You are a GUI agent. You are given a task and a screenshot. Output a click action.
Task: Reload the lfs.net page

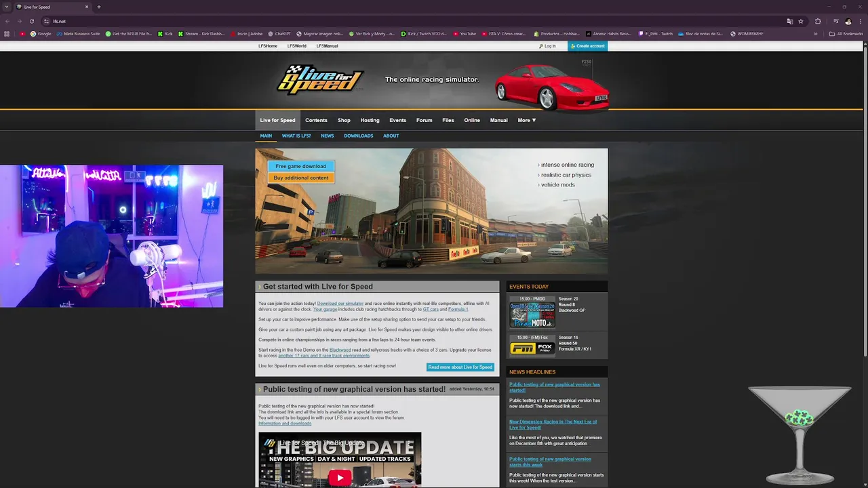point(32,21)
